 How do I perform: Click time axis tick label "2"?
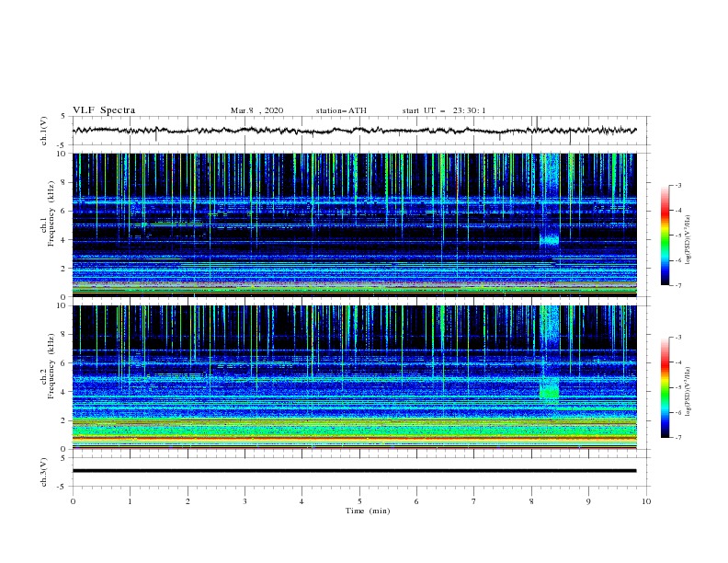pos(188,501)
